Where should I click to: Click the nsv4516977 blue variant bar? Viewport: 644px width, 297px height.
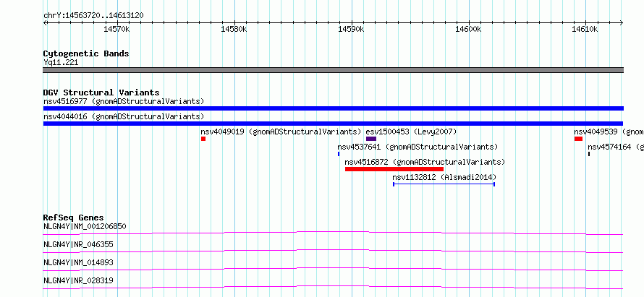pyautogui.click(x=333, y=108)
